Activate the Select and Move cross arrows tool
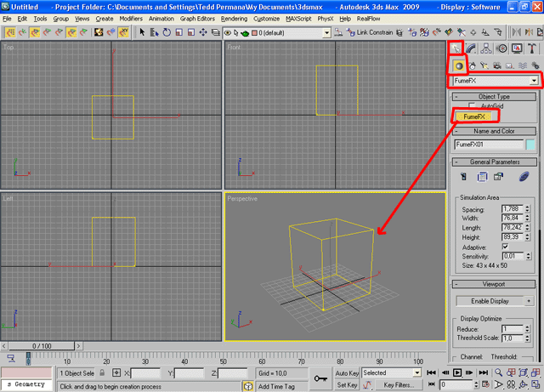 point(203,32)
